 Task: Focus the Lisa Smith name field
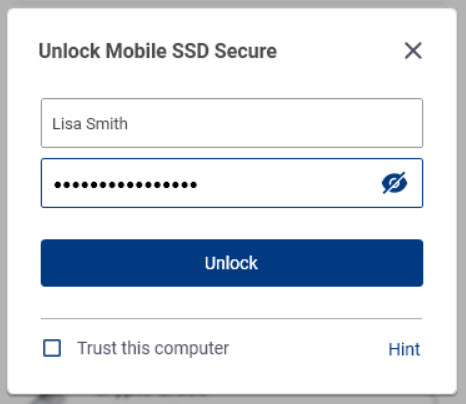pos(232,123)
